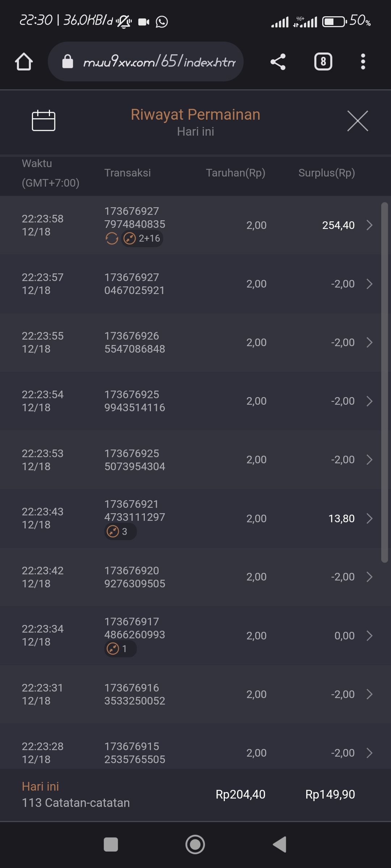Close the Riwayat Permainan panel
Image resolution: width=391 pixels, height=868 pixels.
[x=357, y=121]
